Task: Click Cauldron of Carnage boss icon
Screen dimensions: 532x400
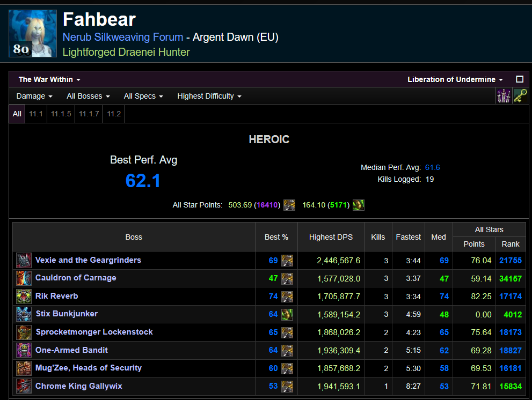Action: [24, 278]
